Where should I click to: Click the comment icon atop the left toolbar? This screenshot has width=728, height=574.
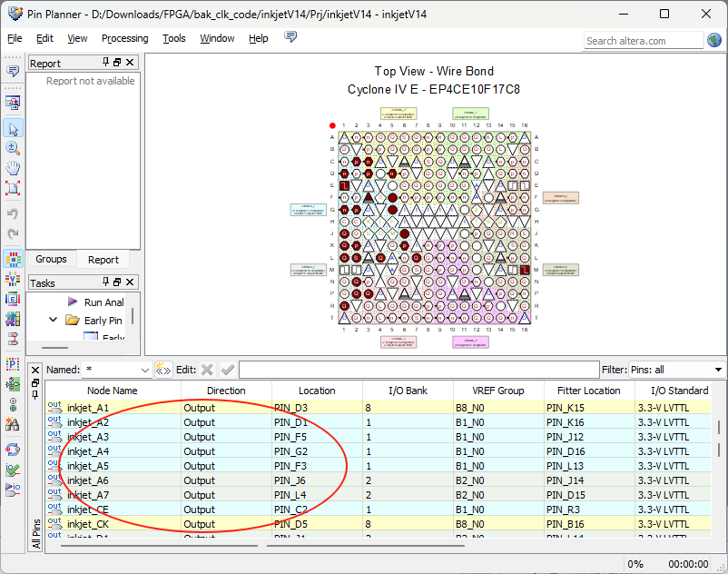pyautogui.click(x=13, y=71)
